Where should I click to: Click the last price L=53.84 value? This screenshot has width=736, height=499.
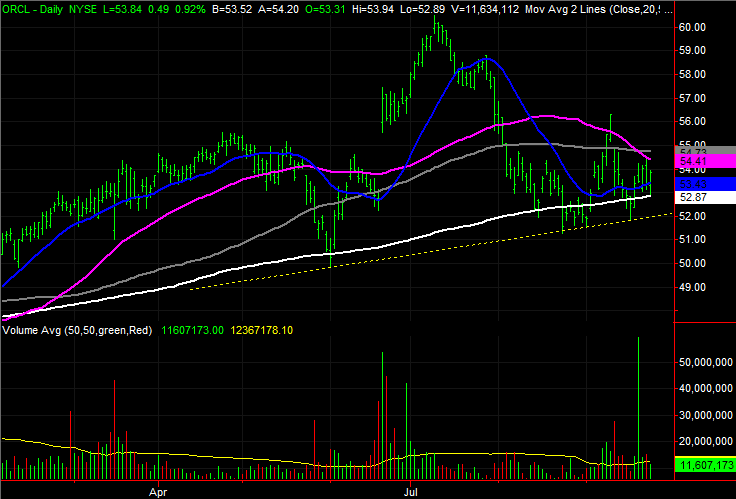coord(122,9)
